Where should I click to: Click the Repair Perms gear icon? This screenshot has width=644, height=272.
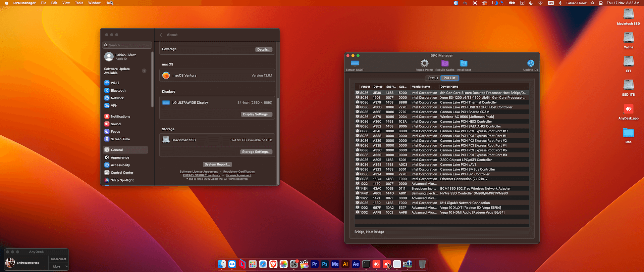(425, 63)
